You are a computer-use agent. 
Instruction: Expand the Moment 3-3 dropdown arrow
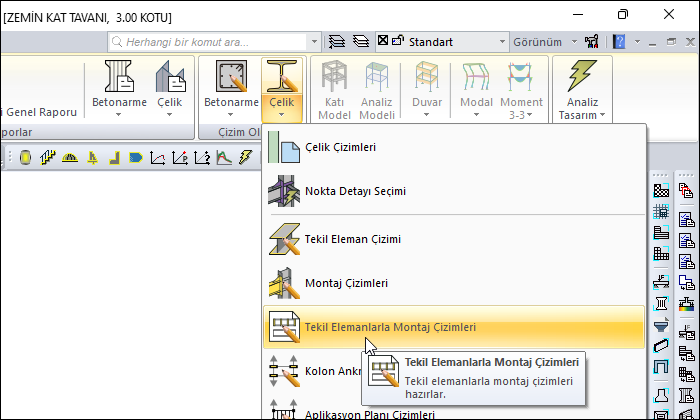[x=529, y=115]
